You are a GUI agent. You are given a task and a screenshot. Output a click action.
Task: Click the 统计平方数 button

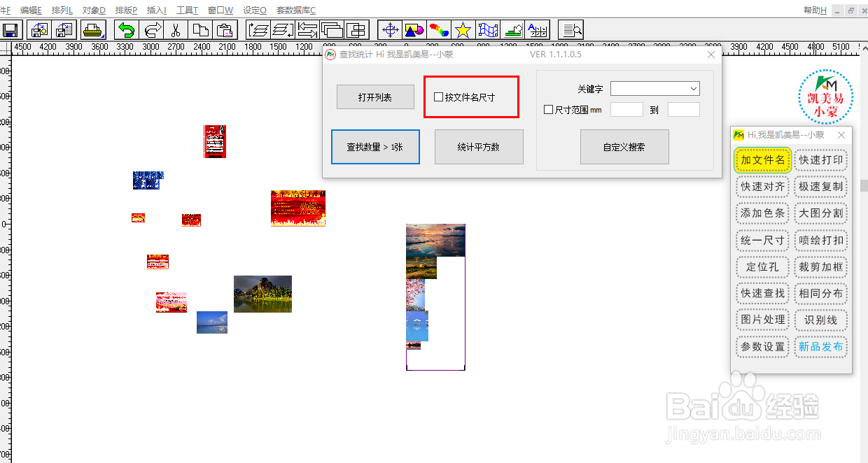point(479,147)
